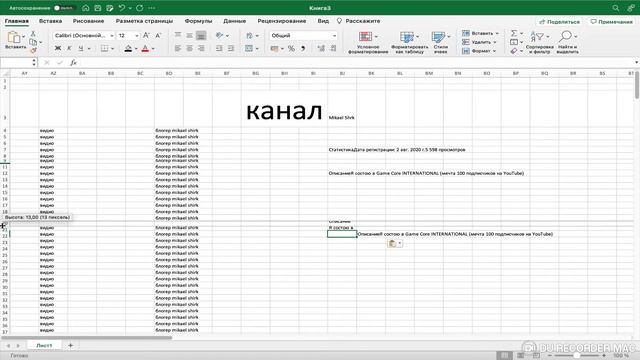Open Условное форматирование
This screenshot has height=360, width=640.
pos(368,42)
